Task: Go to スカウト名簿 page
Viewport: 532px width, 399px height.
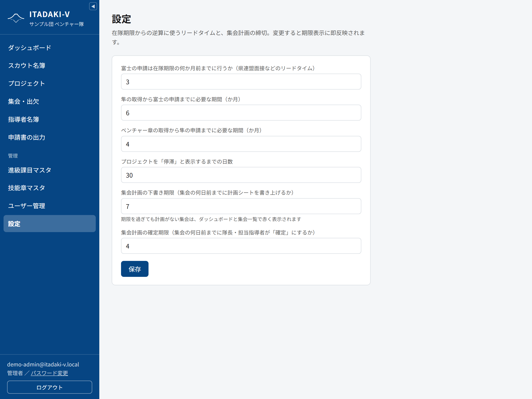Action: (50, 65)
